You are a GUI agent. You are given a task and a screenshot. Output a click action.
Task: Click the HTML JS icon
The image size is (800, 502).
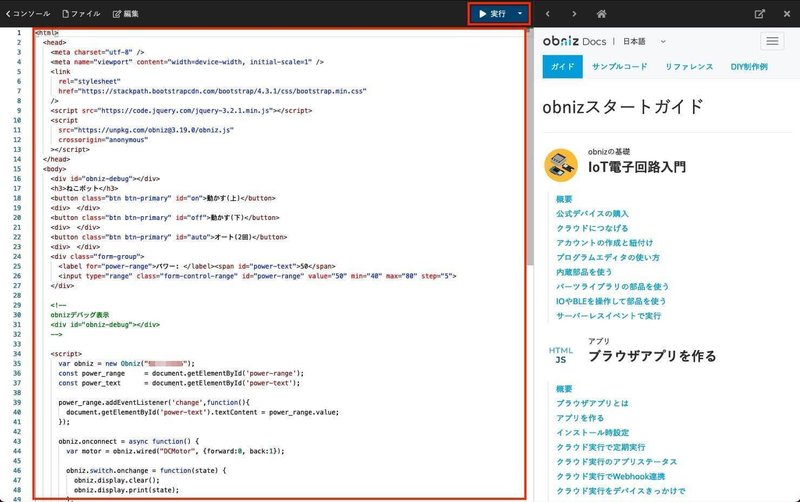coord(561,355)
